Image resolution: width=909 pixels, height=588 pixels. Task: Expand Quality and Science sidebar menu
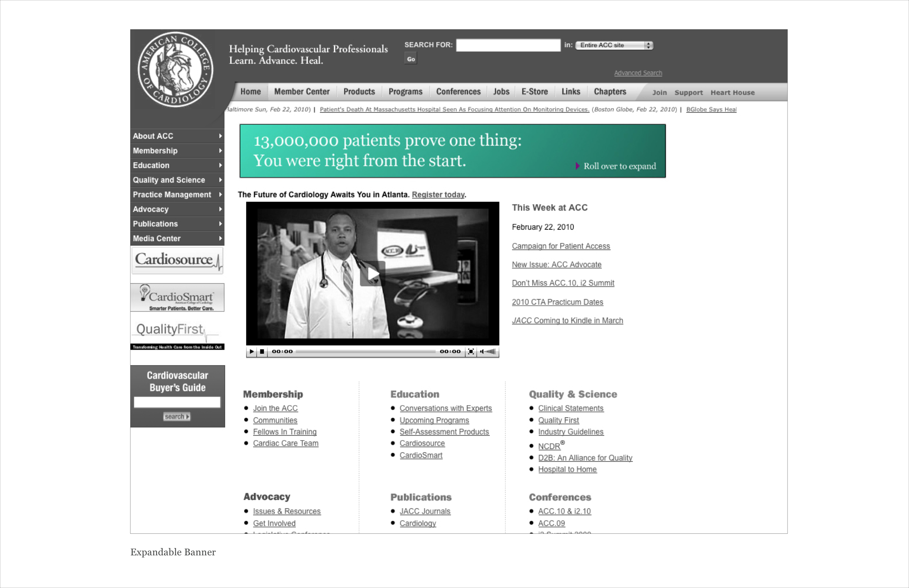click(177, 180)
